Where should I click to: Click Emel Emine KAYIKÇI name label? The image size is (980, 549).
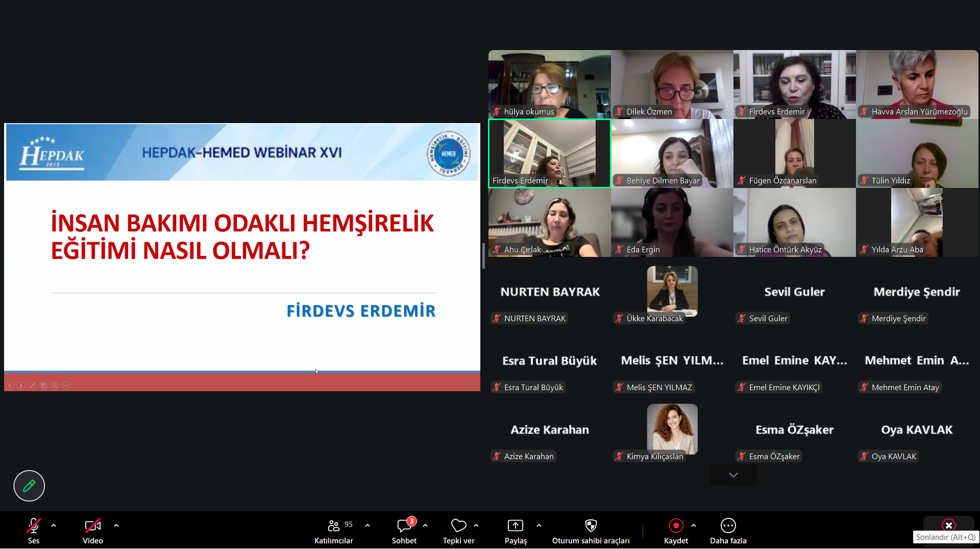[779, 387]
